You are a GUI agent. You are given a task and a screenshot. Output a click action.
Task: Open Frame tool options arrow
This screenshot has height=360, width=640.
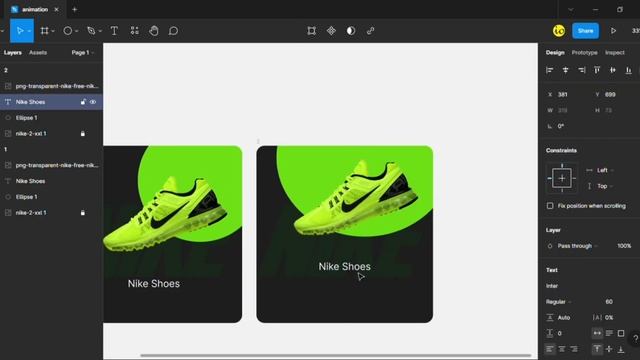[53, 31]
